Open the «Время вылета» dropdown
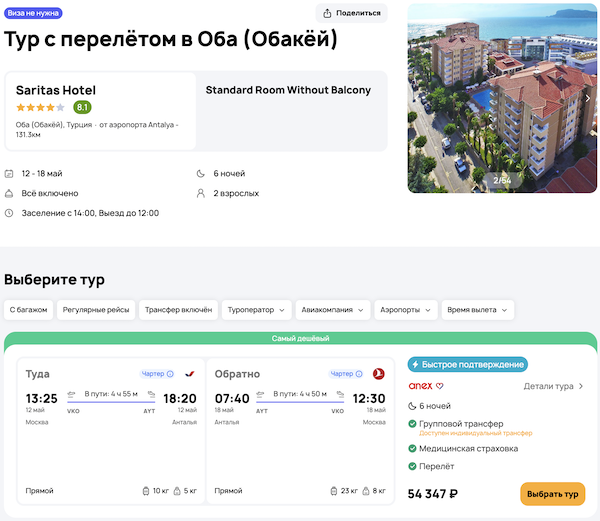600x521 pixels. tap(477, 310)
